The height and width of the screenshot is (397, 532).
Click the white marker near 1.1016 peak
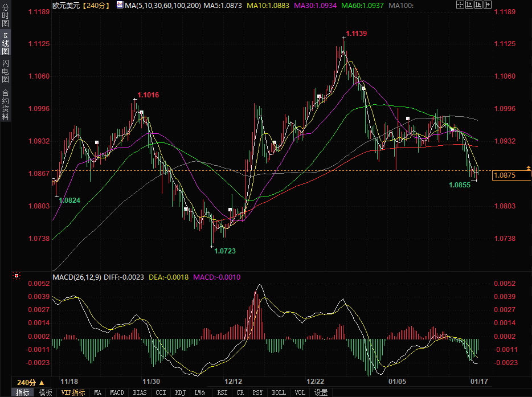[x=141, y=112]
